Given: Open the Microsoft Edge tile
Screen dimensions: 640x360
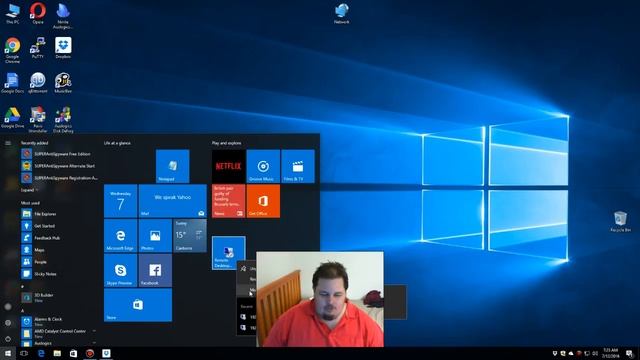Looking at the screenshot, I should tap(120, 236).
